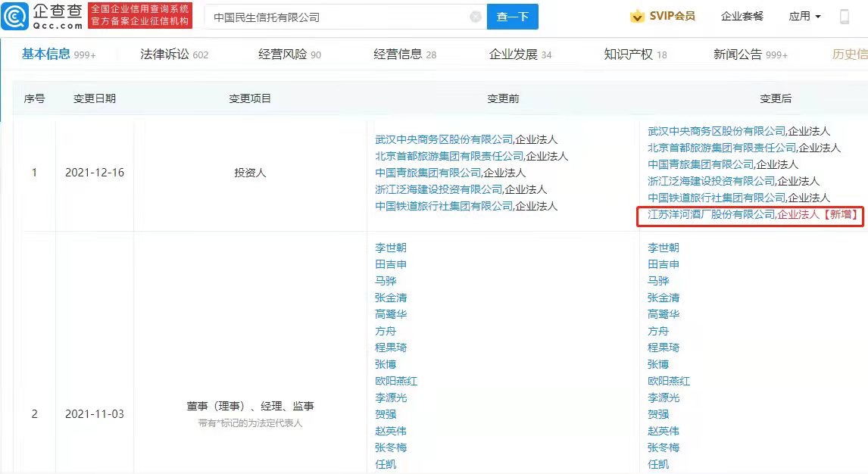Click the red 全国企业信用查询系统 banner

[x=140, y=15]
